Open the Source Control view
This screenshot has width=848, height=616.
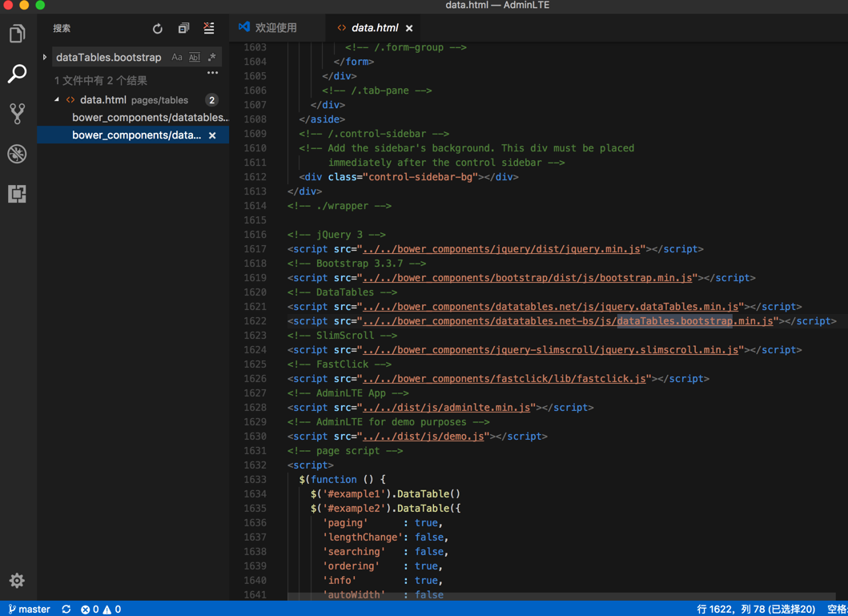point(17,114)
